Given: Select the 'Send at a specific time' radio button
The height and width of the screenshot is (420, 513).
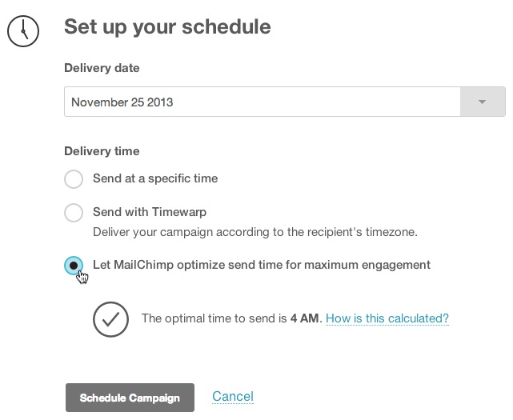Looking at the screenshot, I should tap(74, 178).
